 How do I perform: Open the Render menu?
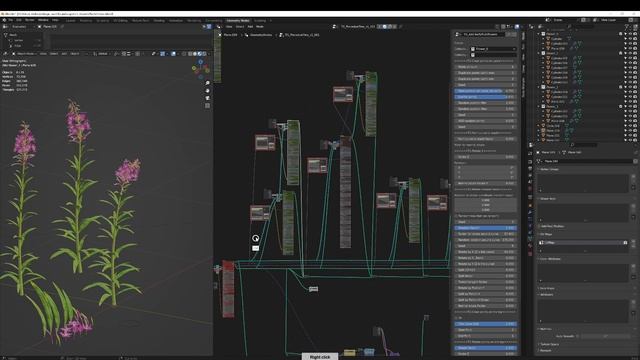pyautogui.click(x=30, y=20)
